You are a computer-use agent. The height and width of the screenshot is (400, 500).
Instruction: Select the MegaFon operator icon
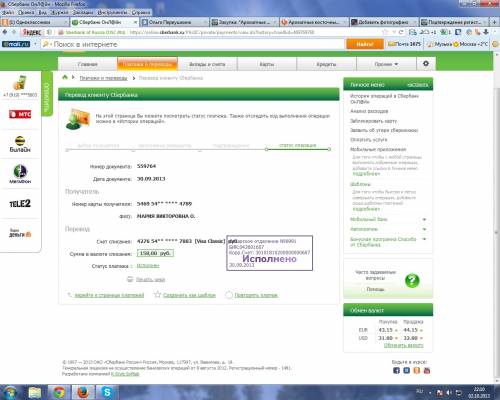20,174
